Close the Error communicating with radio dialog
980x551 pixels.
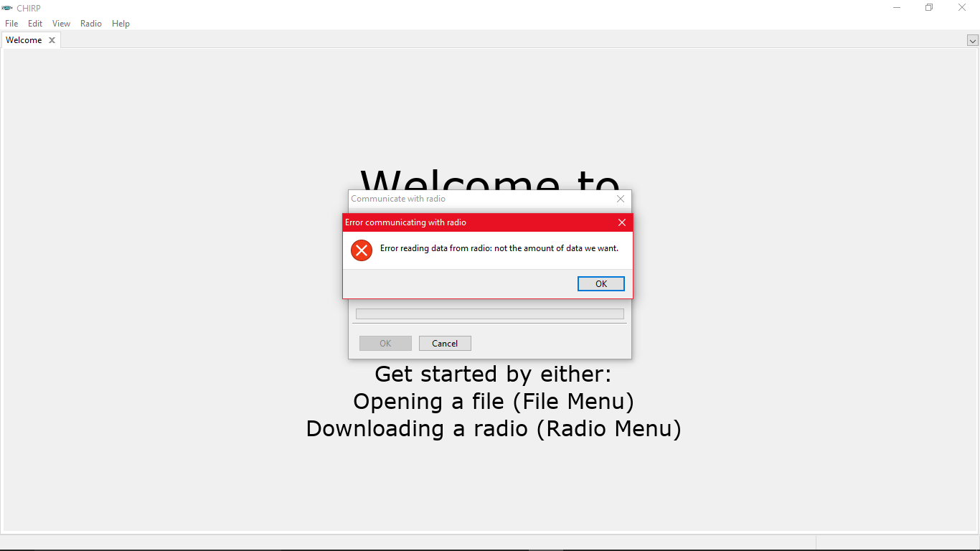(622, 222)
